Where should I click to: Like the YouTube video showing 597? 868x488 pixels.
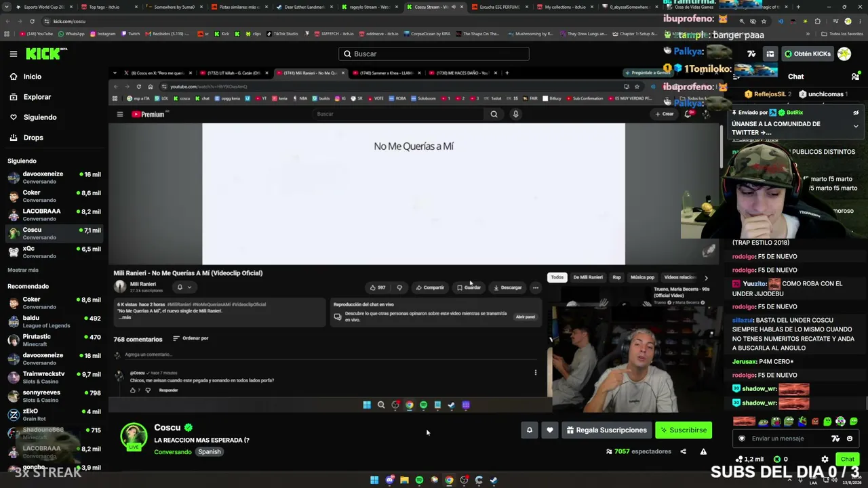click(378, 287)
